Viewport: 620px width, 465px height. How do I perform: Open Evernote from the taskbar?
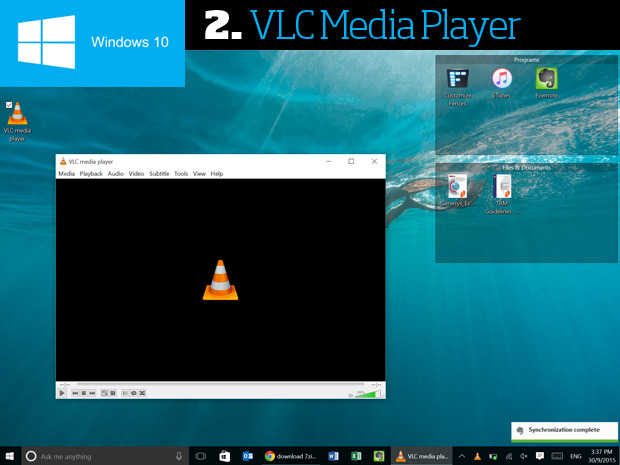click(379, 456)
